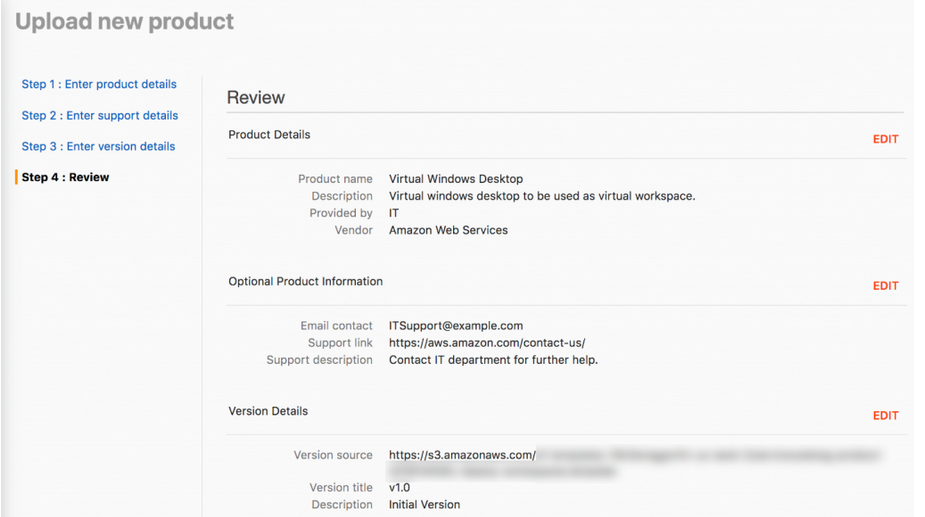Screen dimensions: 925x517
Task: Click the Product Details section title
Action: [x=269, y=135]
